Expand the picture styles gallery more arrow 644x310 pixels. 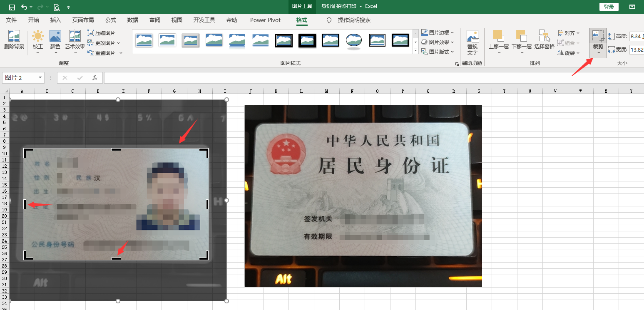pyautogui.click(x=415, y=50)
